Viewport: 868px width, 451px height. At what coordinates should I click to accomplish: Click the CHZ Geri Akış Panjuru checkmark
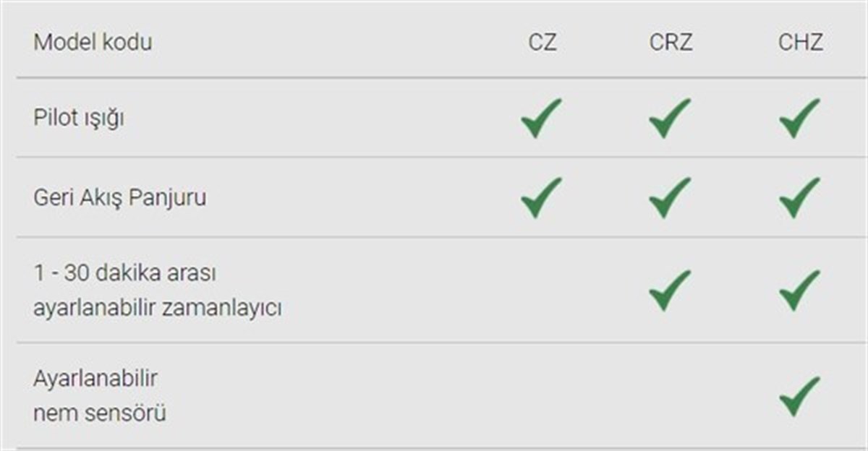[799, 197]
